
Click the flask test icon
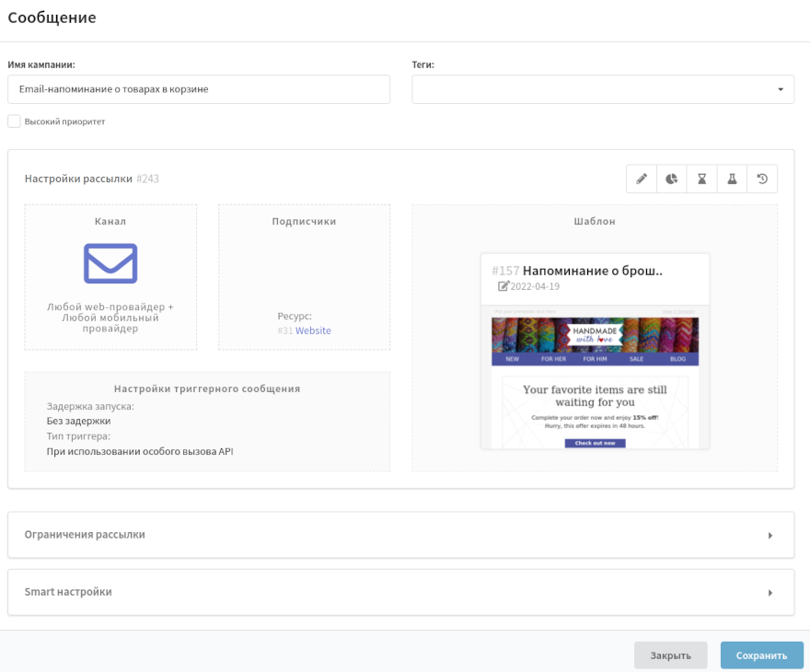(732, 179)
